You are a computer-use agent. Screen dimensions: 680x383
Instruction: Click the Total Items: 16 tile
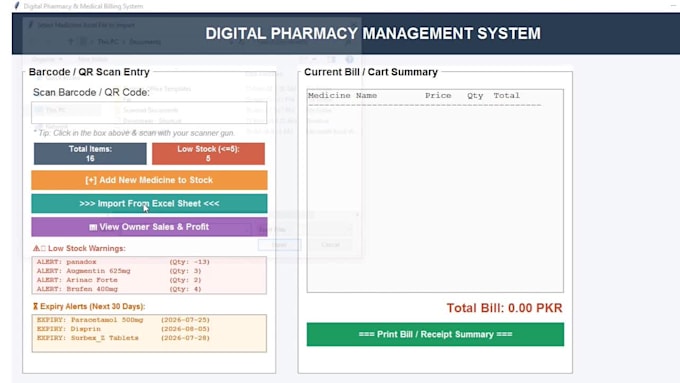[x=90, y=154]
